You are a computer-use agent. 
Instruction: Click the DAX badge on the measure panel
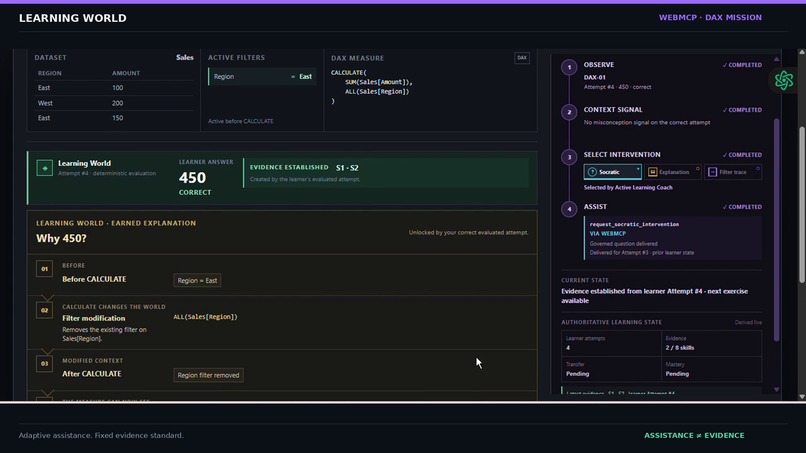pyautogui.click(x=522, y=58)
